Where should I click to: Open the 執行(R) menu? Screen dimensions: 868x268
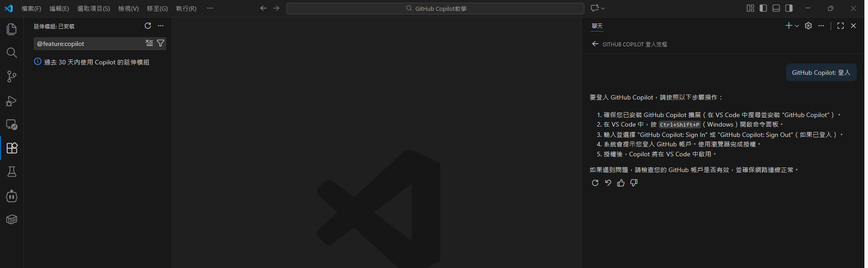click(x=186, y=9)
